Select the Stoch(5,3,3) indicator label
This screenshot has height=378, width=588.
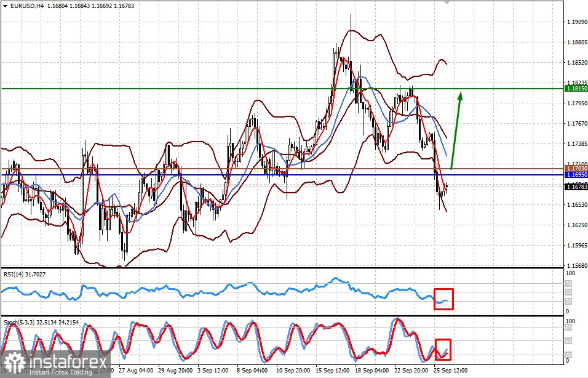point(41,323)
